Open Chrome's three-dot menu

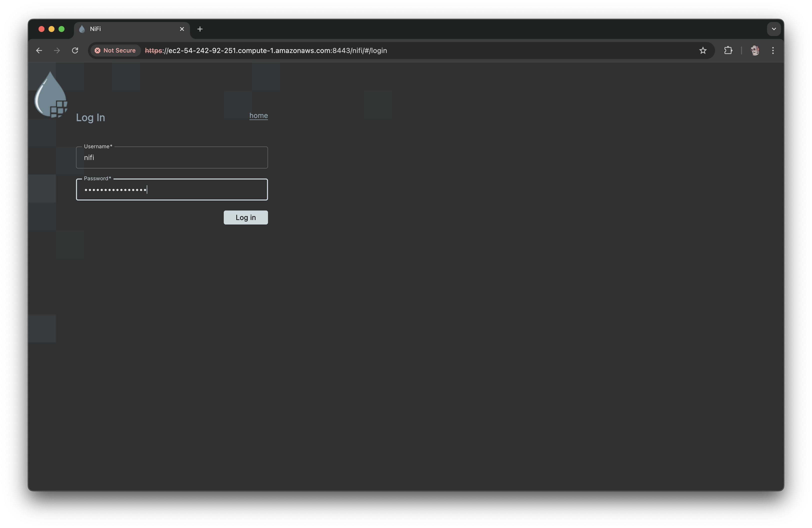pyautogui.click(x=773, y=50)
